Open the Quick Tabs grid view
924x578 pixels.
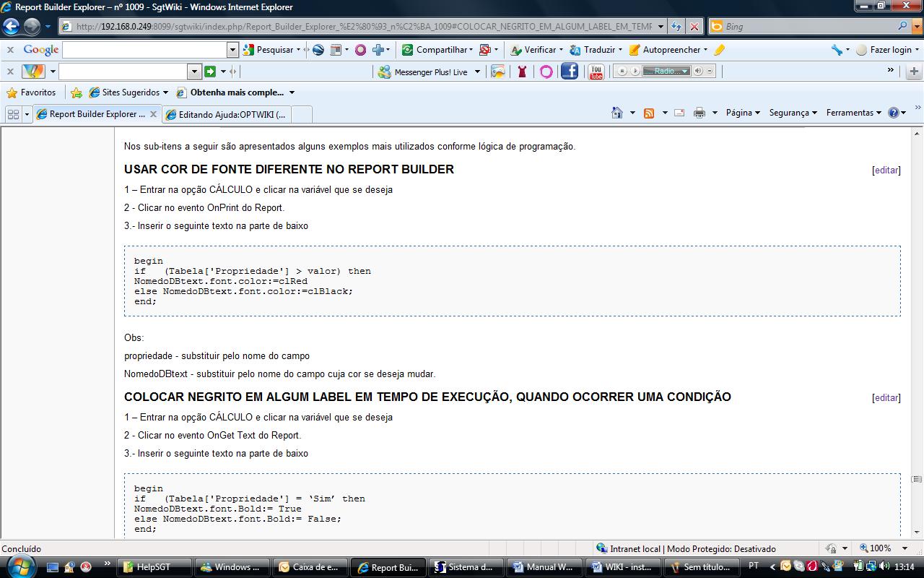point(13,114)
